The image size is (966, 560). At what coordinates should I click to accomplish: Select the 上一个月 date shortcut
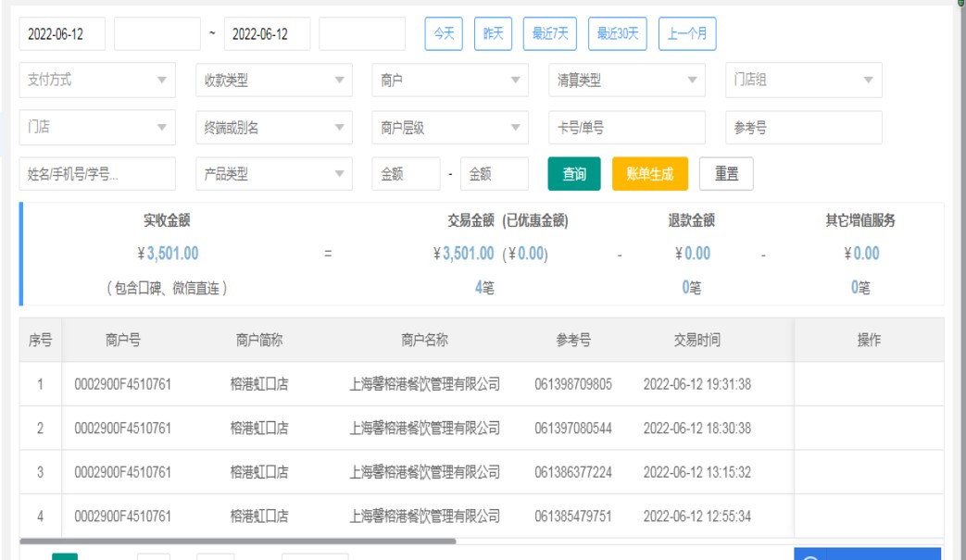(687, 34)
